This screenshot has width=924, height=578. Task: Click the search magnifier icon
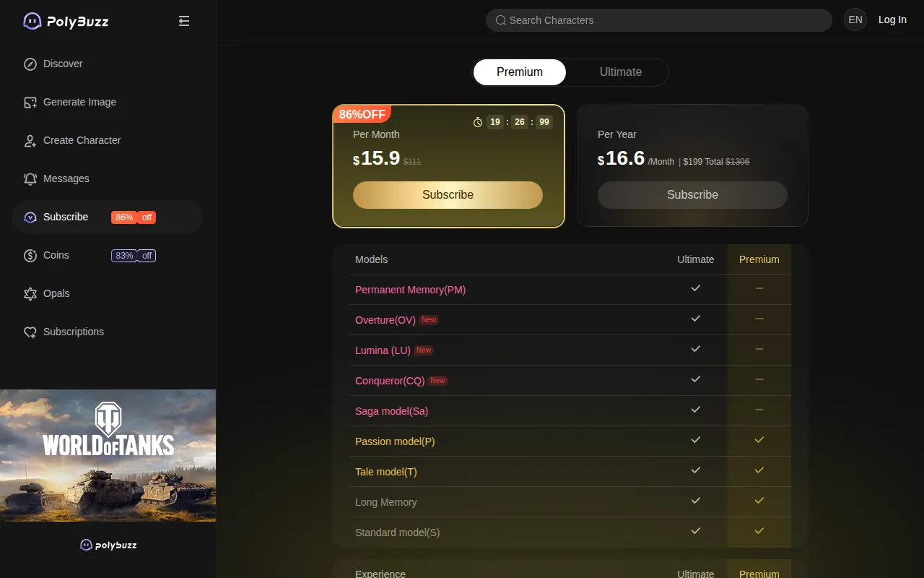click(x=501, y=20)
